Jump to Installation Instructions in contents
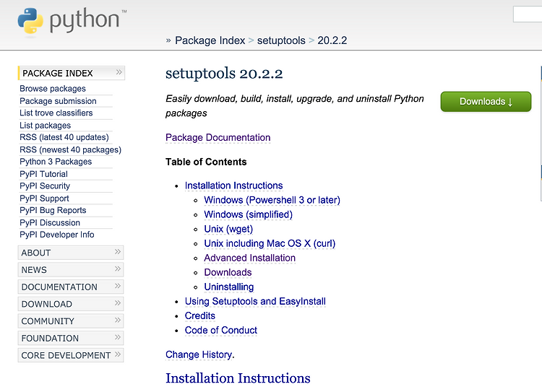Image resolution: width=542 pixels, height=392 pixels. pos(233,186)
